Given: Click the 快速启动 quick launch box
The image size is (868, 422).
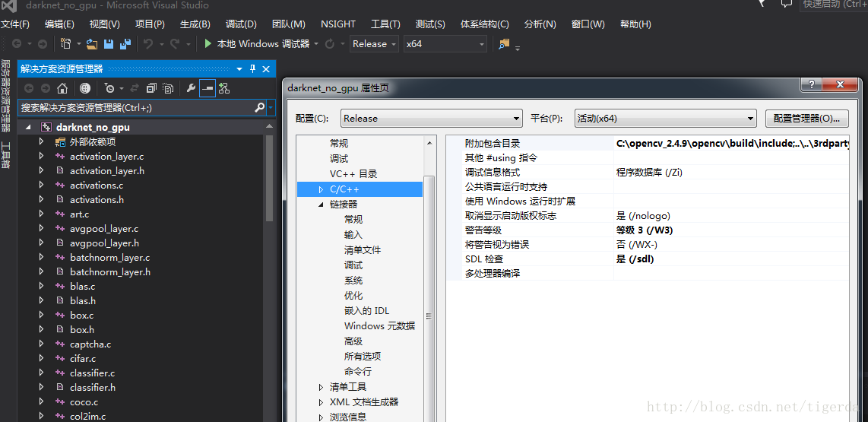Looking at the screenshot, I should 834,5.
